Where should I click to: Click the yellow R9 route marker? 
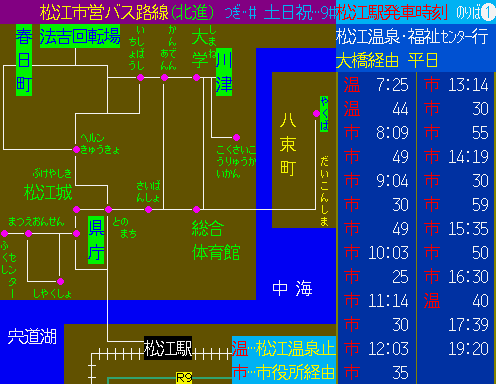click(x=184, y=378)
